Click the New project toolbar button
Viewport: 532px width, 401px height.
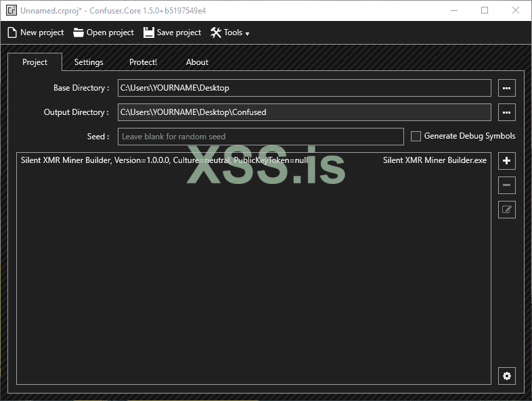point(36,32)
